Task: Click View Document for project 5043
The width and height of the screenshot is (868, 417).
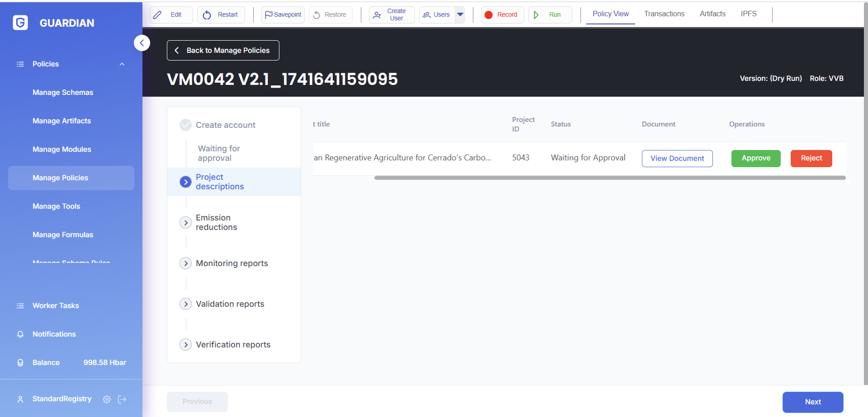Action: point(677,159)
